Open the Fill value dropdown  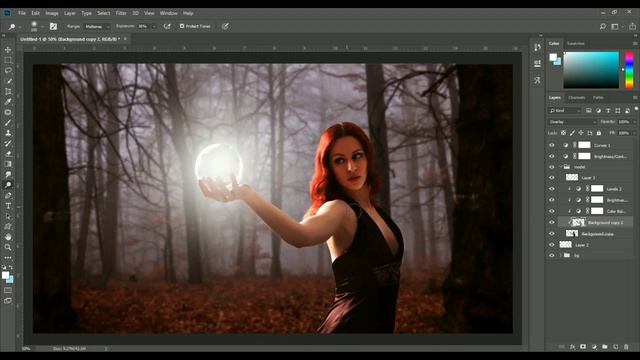coord(634,133)
